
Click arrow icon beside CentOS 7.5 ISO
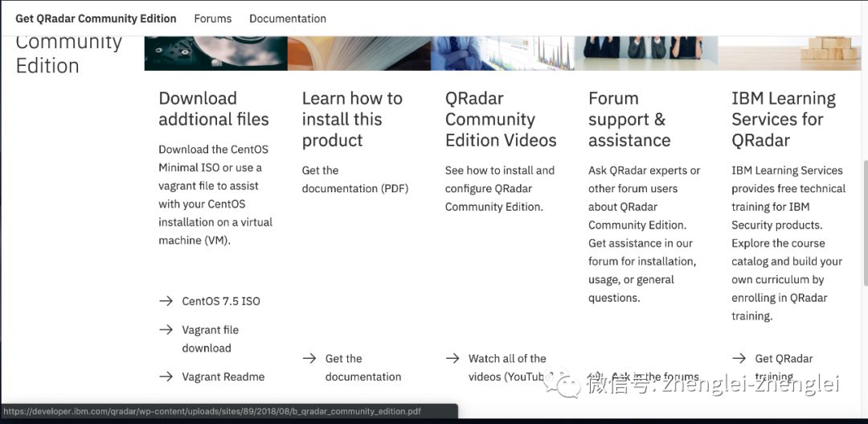pos(166,301)
